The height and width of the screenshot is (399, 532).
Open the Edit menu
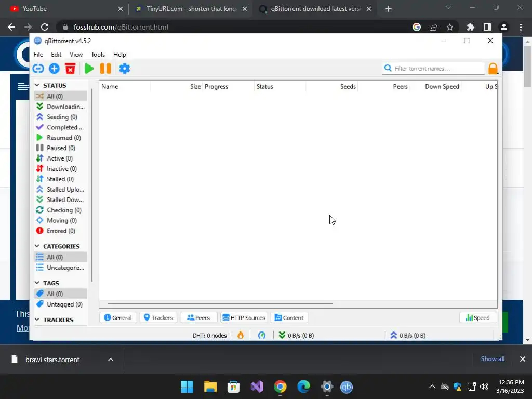pos(56,54)
